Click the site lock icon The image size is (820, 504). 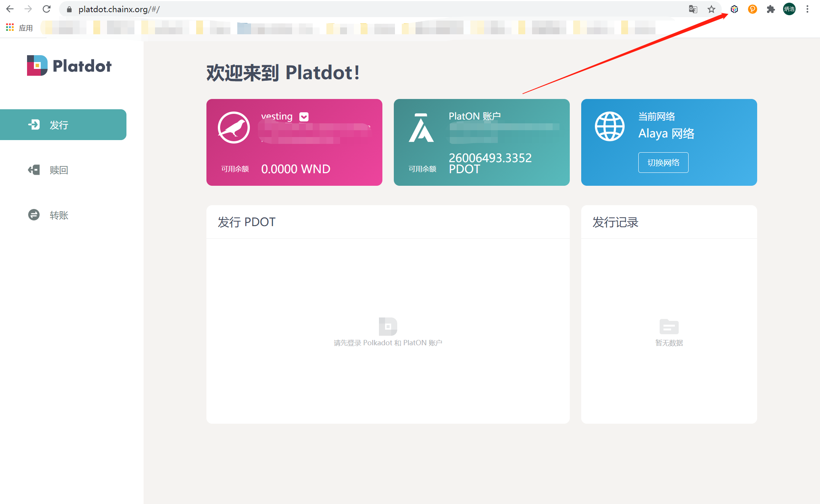69,10
